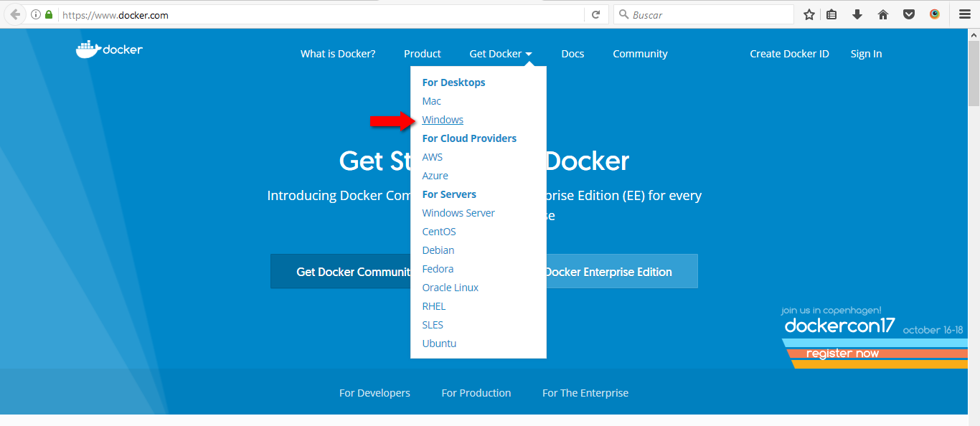Select Oracle Linux option
Viewport: 980px width, 426px height.
451,288
